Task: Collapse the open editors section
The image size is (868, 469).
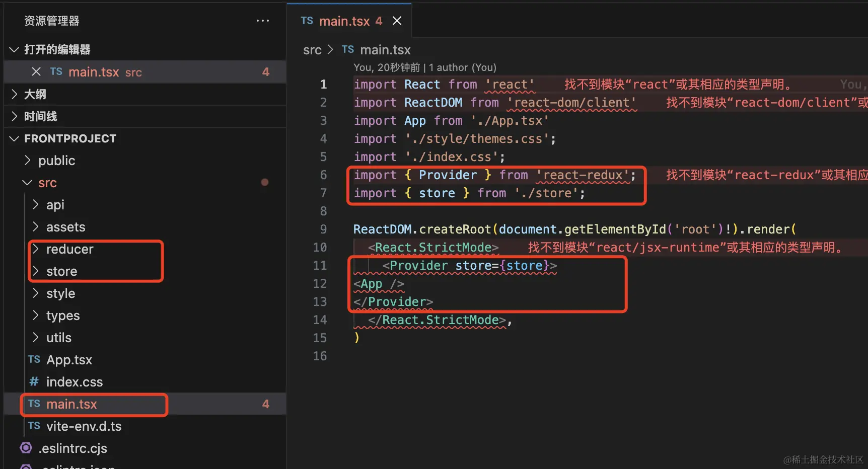Action: tap(14, 49)
